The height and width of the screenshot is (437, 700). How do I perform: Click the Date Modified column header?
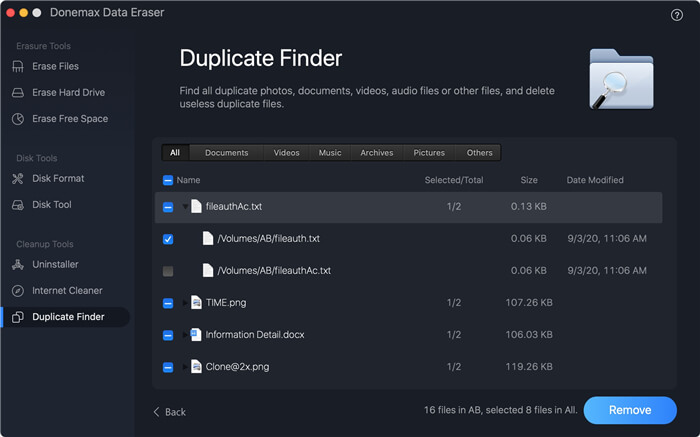pos(595,180)
